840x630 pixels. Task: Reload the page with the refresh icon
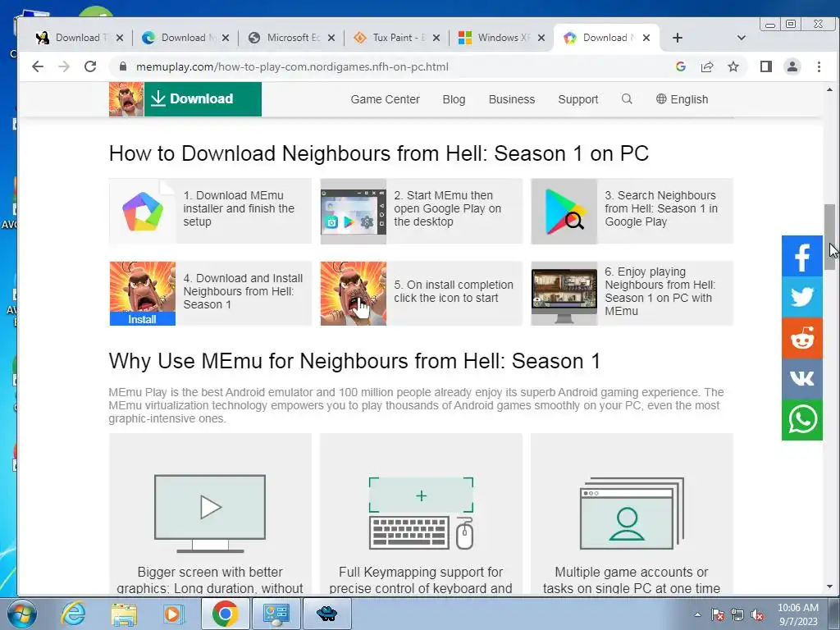pos(90,66)
